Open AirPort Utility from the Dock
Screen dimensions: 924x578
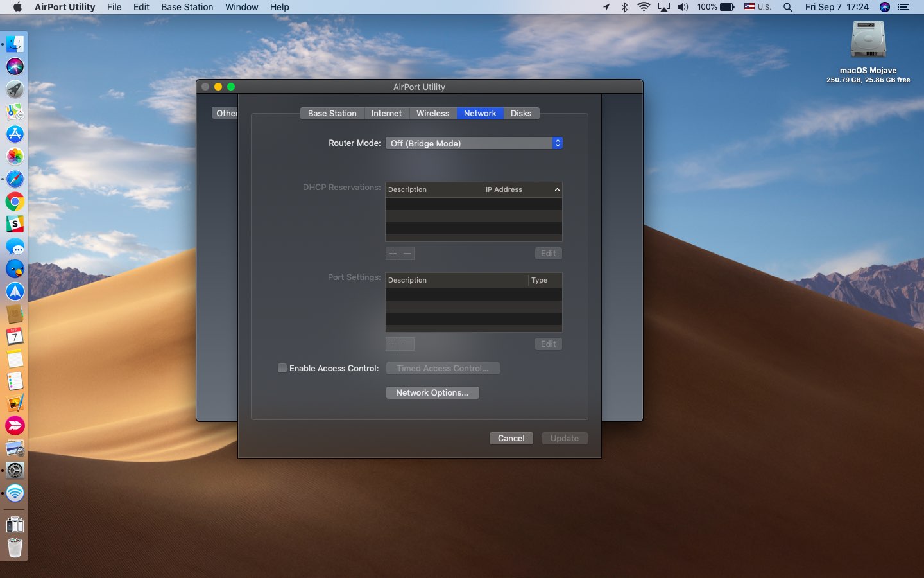pos(15,493)
